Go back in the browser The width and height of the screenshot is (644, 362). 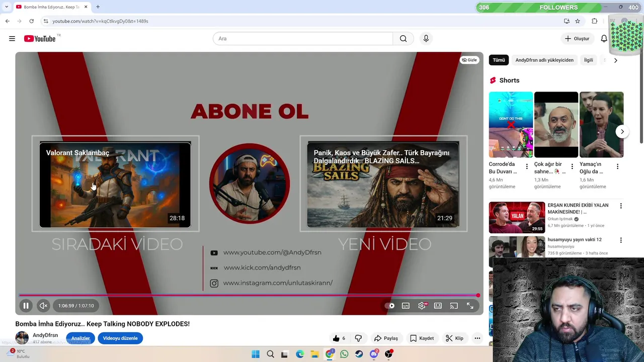pyautogui.click(x=7, y=21)
